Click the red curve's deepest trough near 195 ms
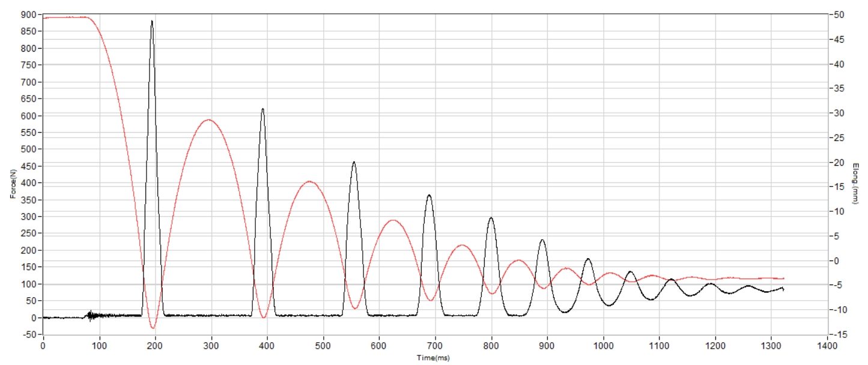This screenshot has height=365, width=868. 153,328
